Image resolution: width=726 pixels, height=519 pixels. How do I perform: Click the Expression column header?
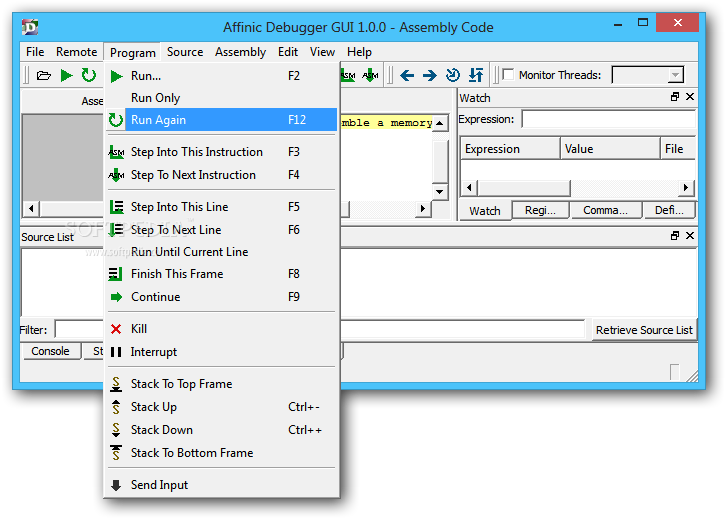510,149
